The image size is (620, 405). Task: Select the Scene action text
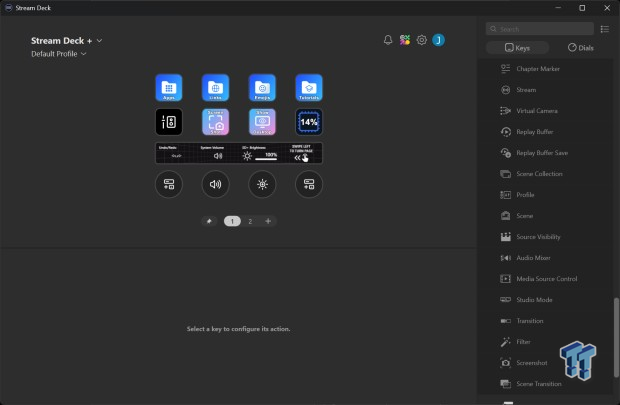pyautogui.click(x=525, y=216)
